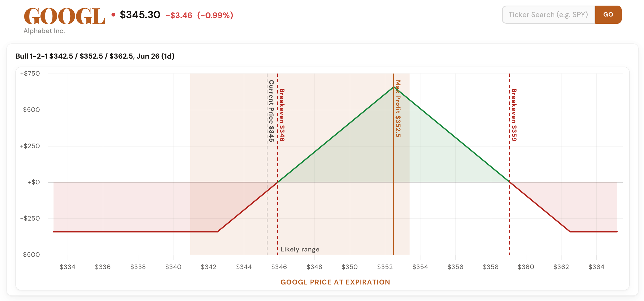Click the Current Price $345 dashed marker label

tap(271, 111)
